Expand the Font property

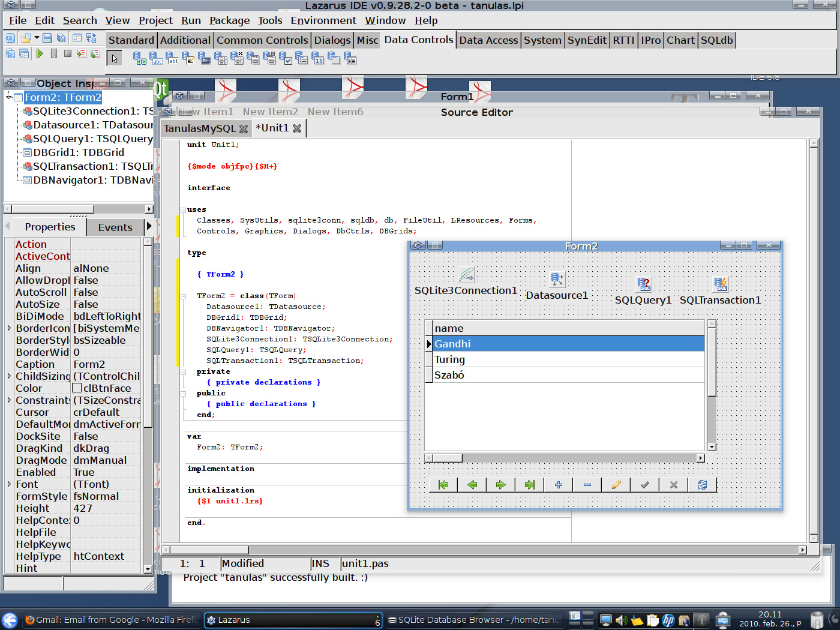(x=9, y=484)
